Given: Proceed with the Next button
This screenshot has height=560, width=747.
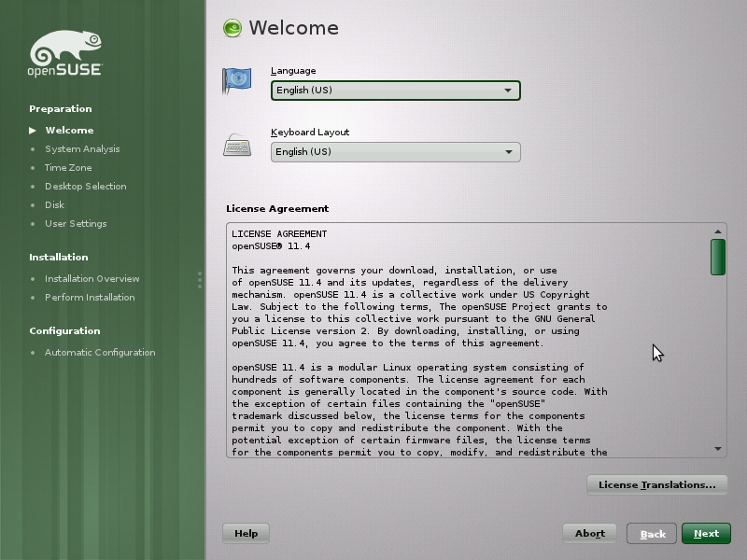Looking at the screenshot, I should click(706, 533).
